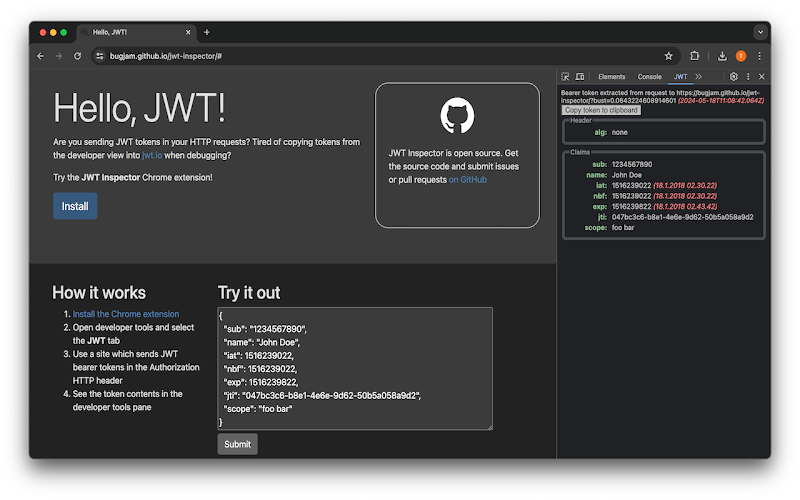Image resolution: width=800 pixels, height=500 pixels.
Task: Open DevTools three-dot customize menu
Action: [x=748, y=77]
